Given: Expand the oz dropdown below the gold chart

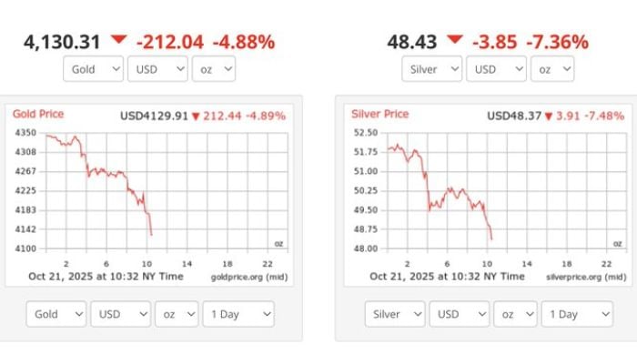Looking at the screenshot, I should [177, 314].
